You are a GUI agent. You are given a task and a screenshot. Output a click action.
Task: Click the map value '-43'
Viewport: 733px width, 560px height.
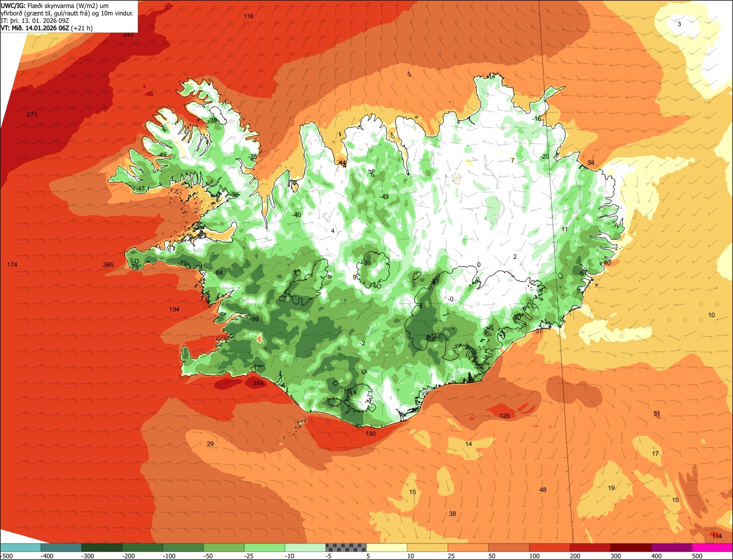tap(384, 196)
